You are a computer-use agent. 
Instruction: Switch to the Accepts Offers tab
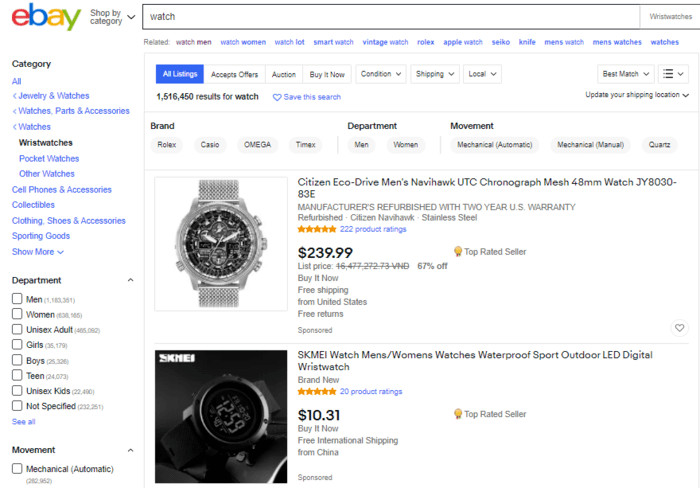click(x=234, y=74)
